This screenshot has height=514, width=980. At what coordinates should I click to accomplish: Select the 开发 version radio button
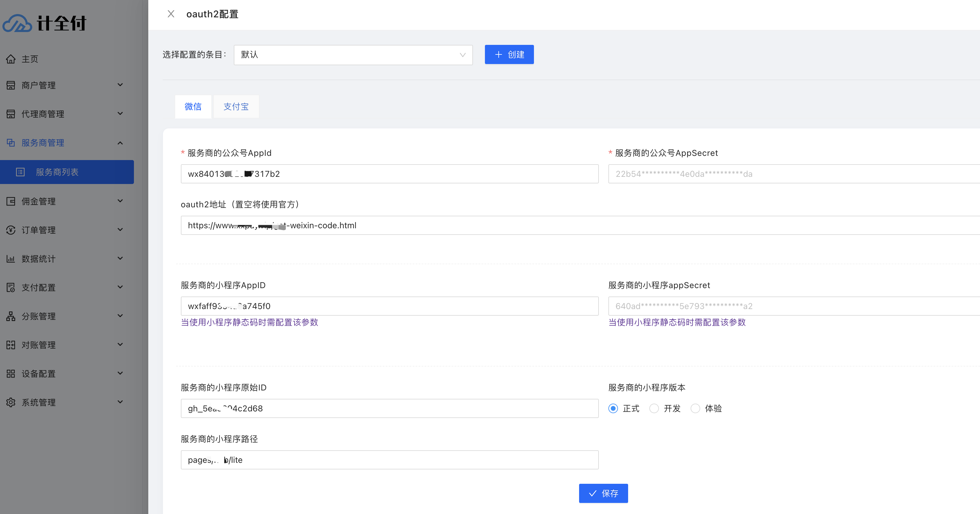654,408
